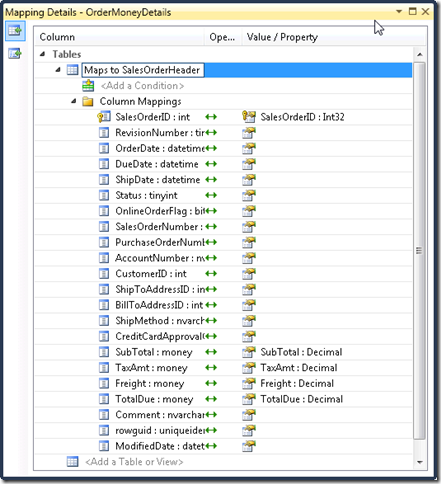Select the Comment : nvarchar row
Viewport: 441px width, 484px height.
coord(223,415)
